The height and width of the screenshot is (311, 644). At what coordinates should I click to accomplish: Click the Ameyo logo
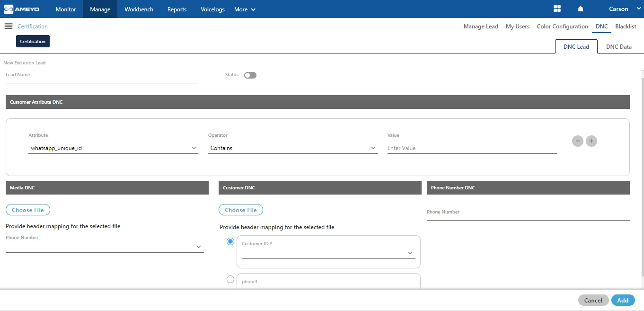(x=23, y=9)
